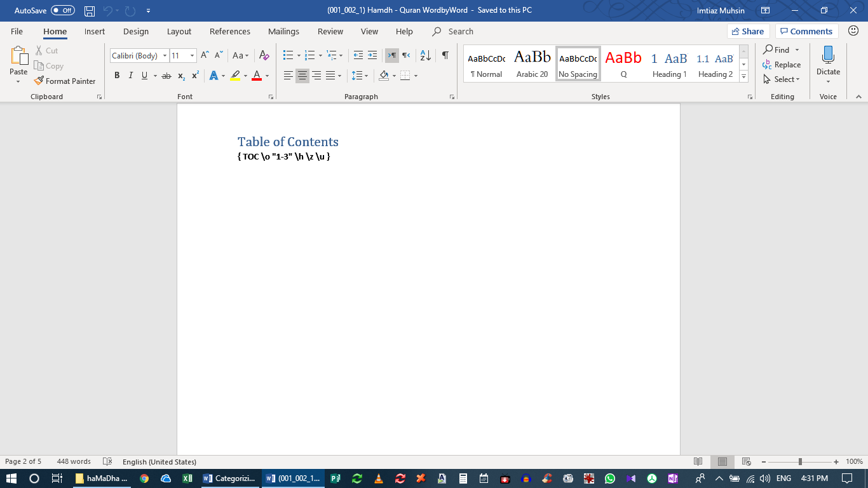The image size is (868, 488).
Task: Apply superscript formatting
Action: click(x=195, y=76)
